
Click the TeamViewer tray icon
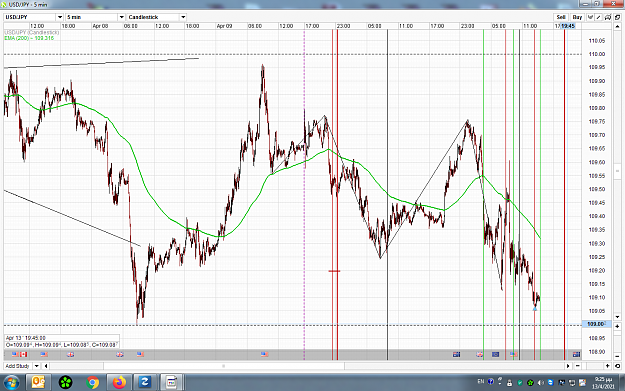550,383
